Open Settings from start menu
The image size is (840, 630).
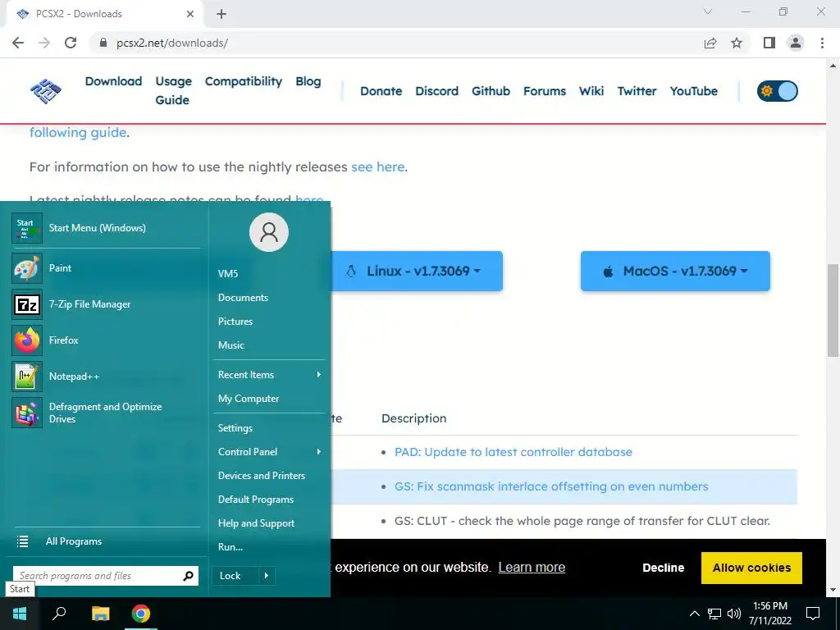tap(235, 428)
